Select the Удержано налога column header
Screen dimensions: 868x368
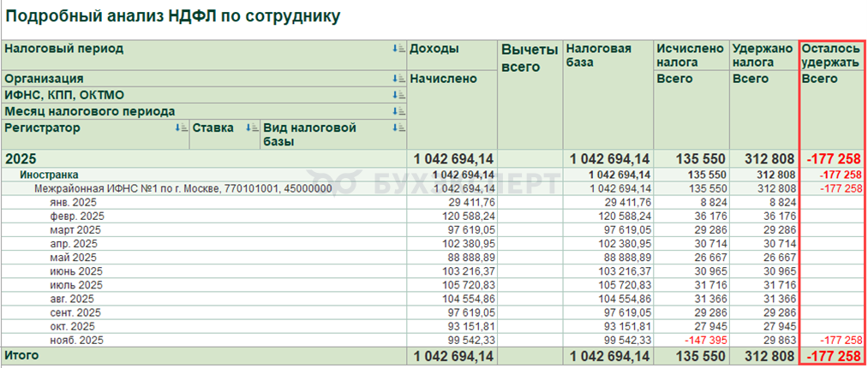coord(764,55)
